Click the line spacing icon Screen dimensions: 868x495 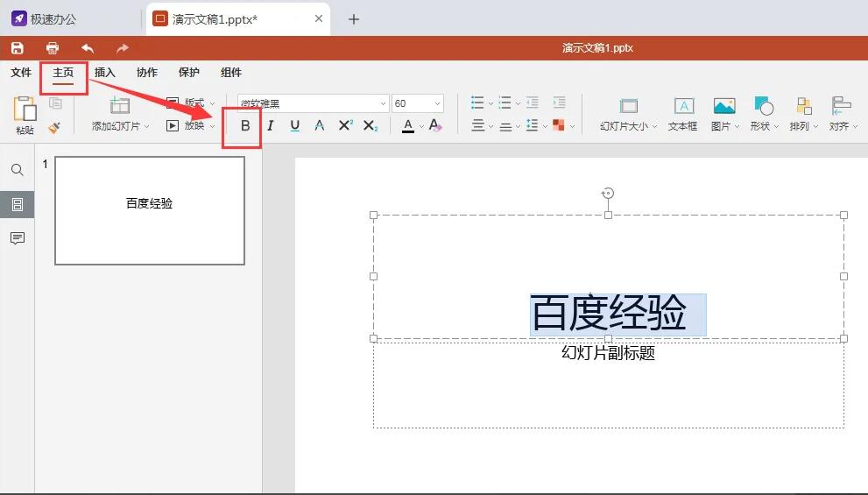(x=532, y=125)
